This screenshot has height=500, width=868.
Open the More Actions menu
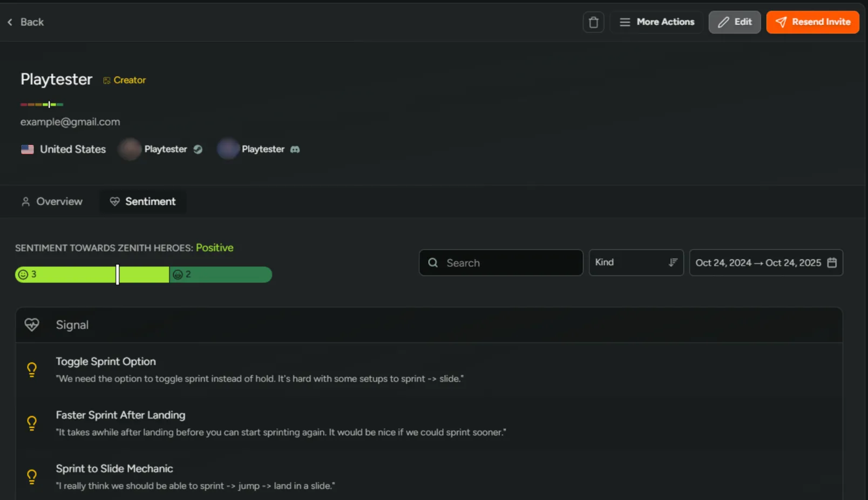tap(656, 22)
